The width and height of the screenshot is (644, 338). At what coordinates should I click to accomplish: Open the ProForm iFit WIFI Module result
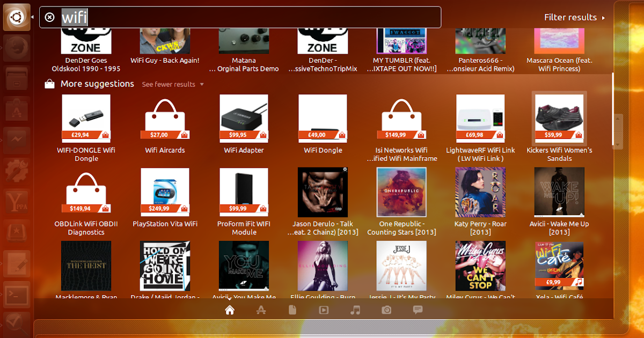tap(244, 202)
